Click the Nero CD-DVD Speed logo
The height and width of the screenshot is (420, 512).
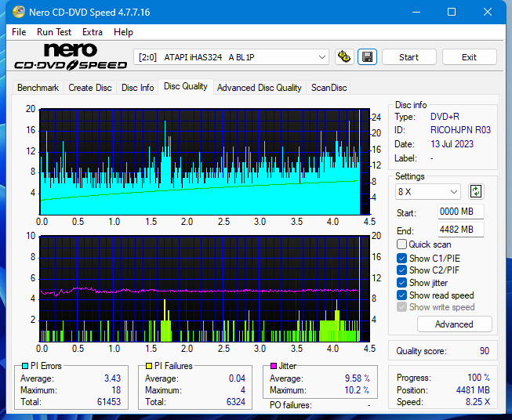[71, 56]
